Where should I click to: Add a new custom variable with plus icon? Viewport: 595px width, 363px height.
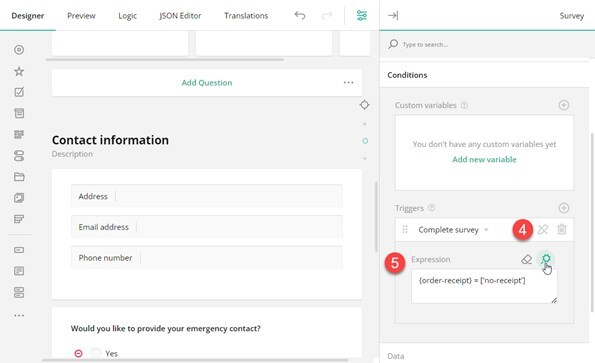[x=564, y=105]
